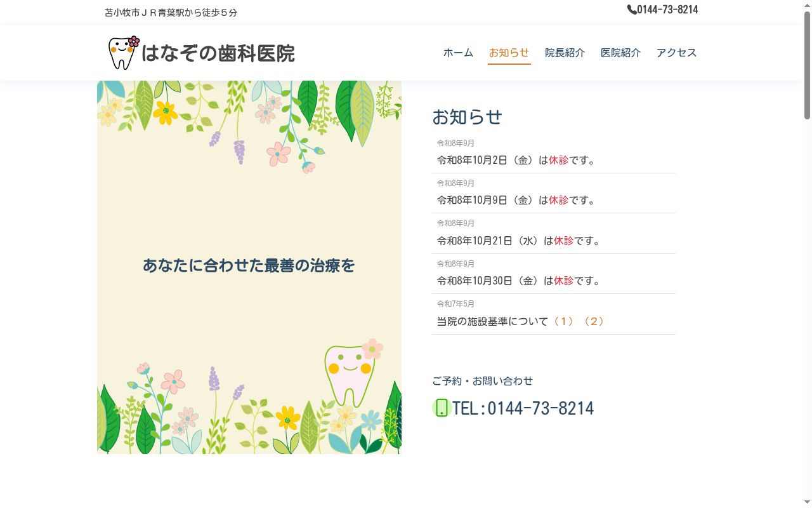Click the お知らせ section heading

[468, 117]
